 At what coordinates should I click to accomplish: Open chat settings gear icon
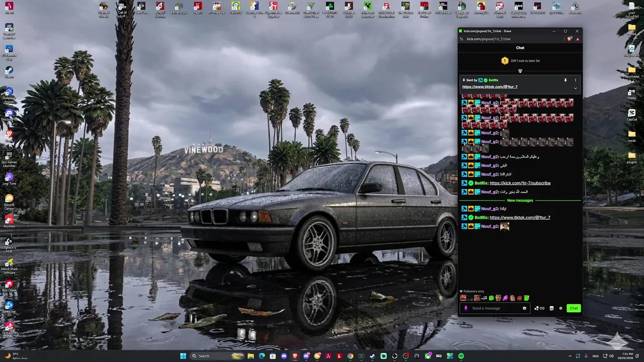560,308
